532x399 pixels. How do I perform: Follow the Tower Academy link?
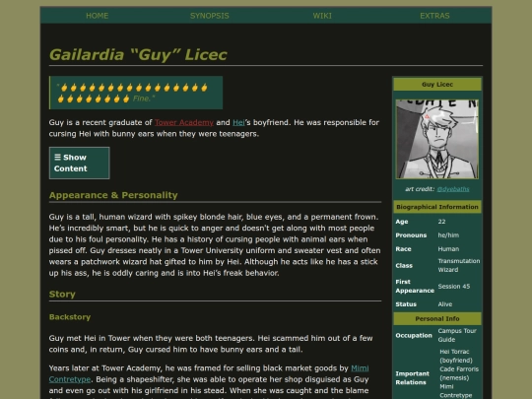(184, 122)
